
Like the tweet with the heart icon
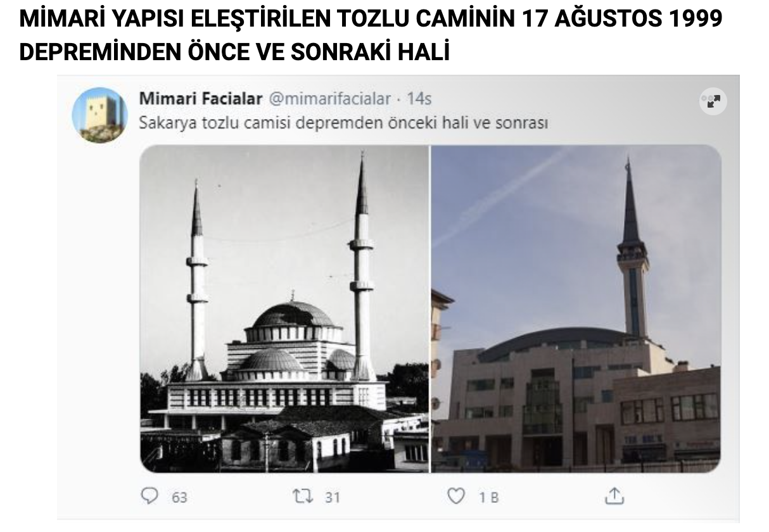456,496
